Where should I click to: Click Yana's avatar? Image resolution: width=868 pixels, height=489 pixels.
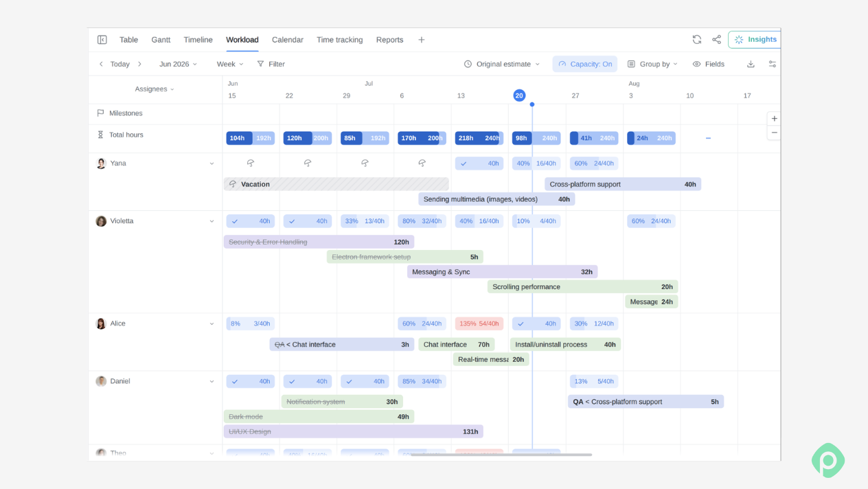click(x=101, y=163)
